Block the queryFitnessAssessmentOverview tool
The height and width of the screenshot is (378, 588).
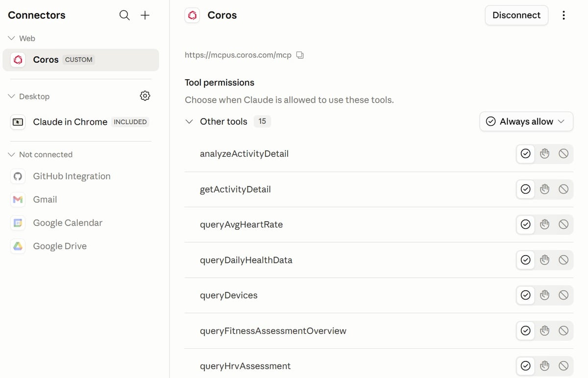[x=563, y=331]
